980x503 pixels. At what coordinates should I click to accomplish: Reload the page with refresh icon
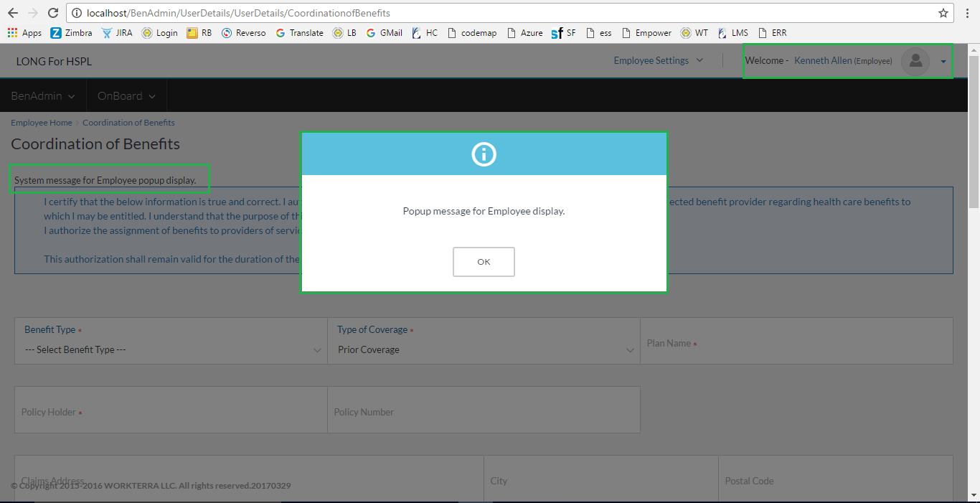pyautogui.click(x=52, y=13)
